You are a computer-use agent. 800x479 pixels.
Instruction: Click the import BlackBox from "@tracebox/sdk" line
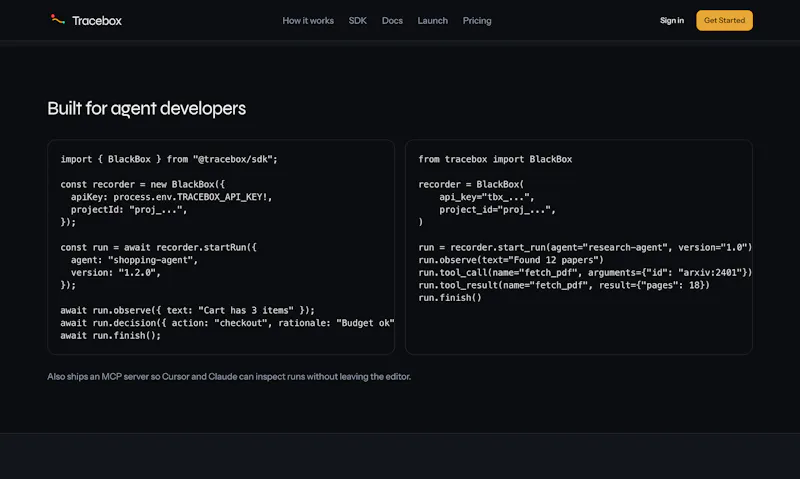pyautogui.click(x=169, y=159)
